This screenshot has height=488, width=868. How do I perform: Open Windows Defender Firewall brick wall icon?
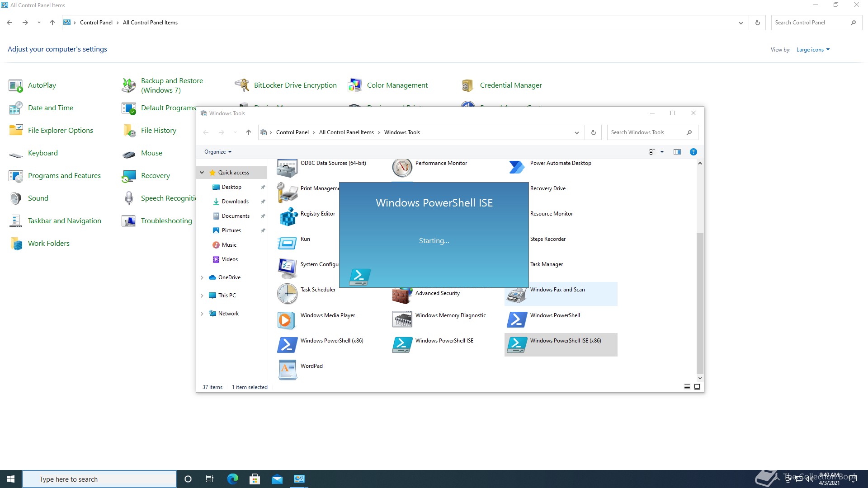pos(402,296)
